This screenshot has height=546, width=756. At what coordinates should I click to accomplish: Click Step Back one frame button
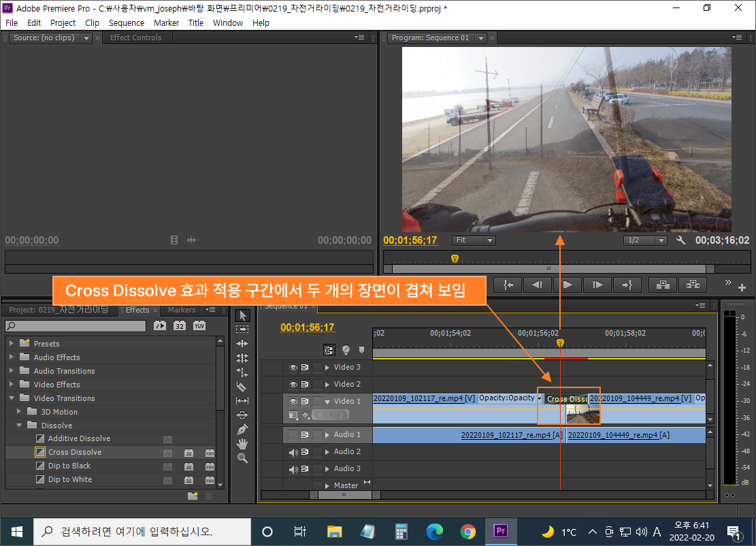[538, 285]
